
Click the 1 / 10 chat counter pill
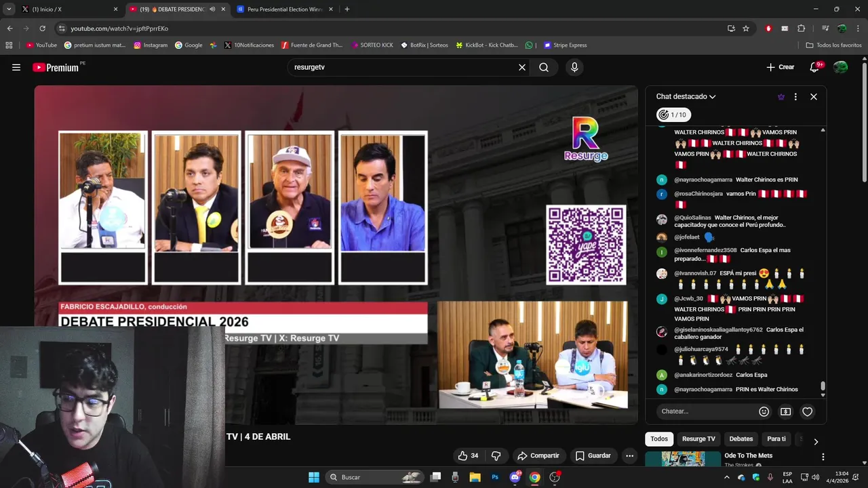(673, 115)
